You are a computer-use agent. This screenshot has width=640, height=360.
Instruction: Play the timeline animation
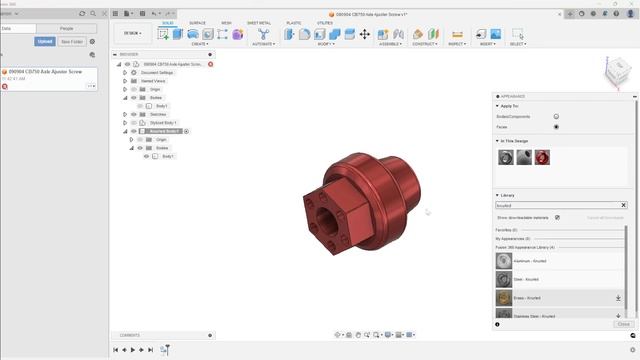[133, 350]
